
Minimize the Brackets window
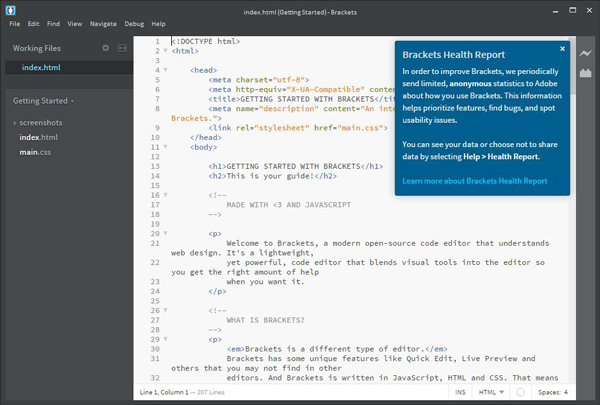pyautogui.click(x=555, y=11)
